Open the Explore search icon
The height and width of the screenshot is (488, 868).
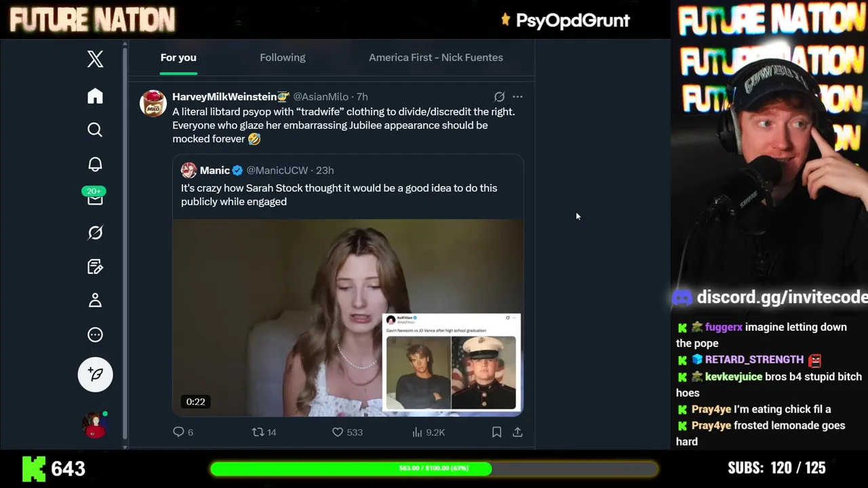tap(95, 129)
